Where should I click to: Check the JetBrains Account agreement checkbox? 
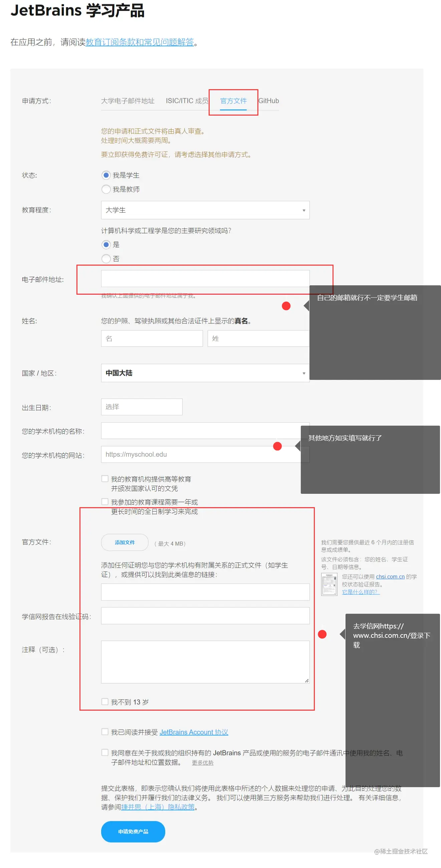coord(105,732)
